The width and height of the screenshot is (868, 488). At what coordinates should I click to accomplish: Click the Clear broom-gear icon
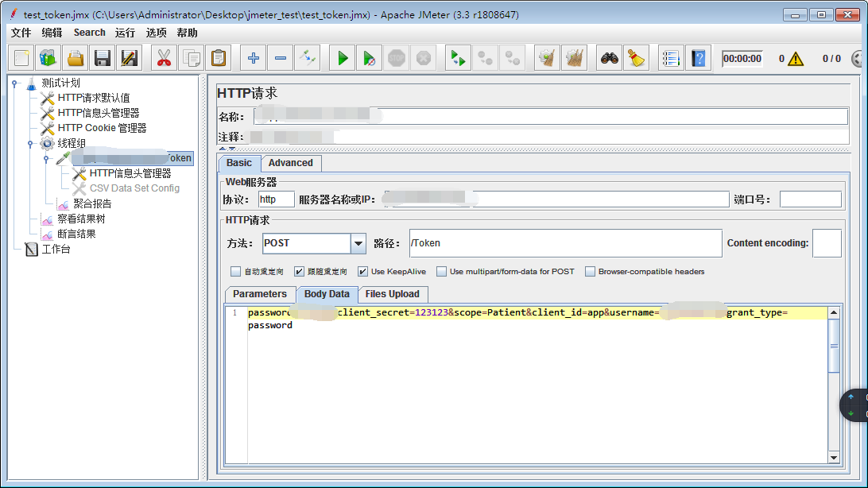coord(548,58)
